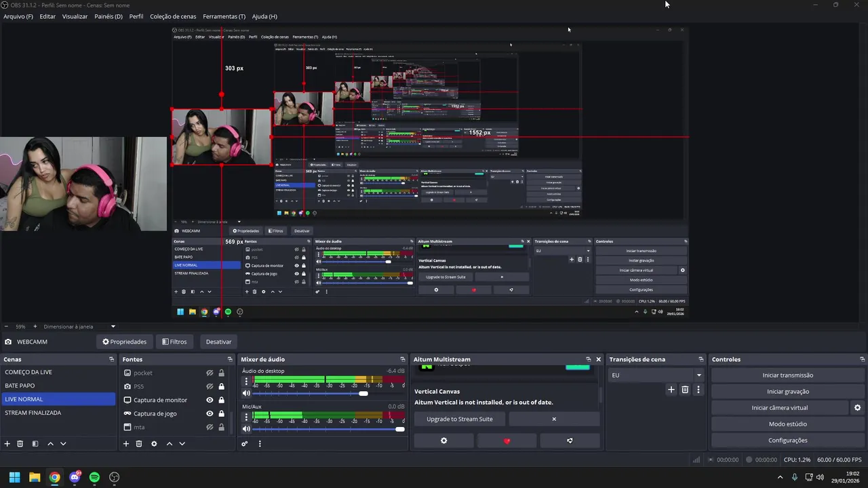Select the BATE PAPO scene
This screenshot has height=488, width=868.
click(x=58, y=386)
